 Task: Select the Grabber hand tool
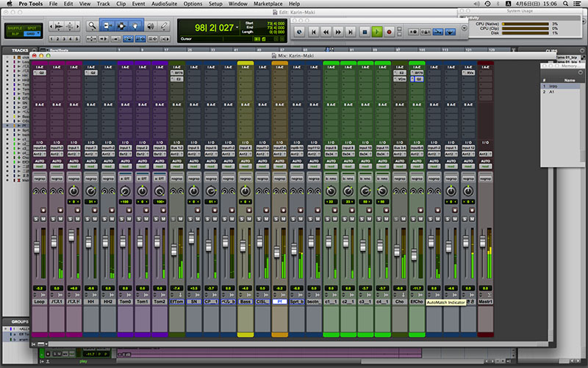click(x=135, y=26)
